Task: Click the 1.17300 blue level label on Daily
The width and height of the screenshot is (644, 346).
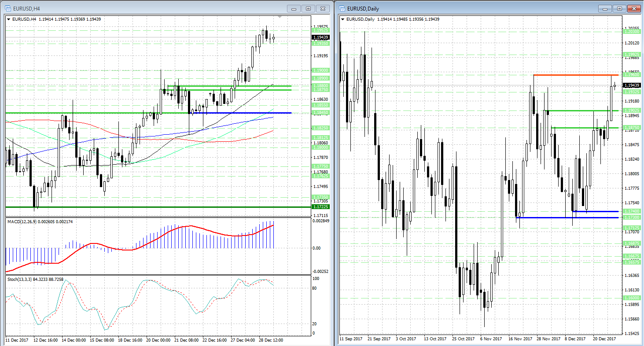Action: tap(632, 217)
